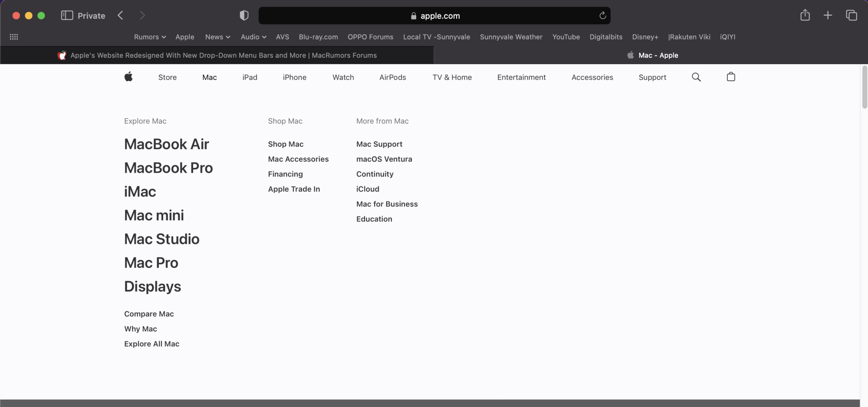Open the Digitalbits bookmark
Screen dimensions: 868x407
click(606, 37)
